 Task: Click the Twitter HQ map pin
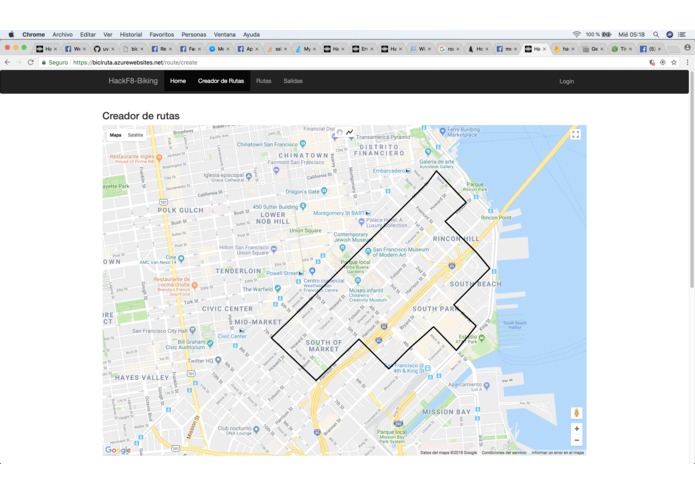[218, 360]
